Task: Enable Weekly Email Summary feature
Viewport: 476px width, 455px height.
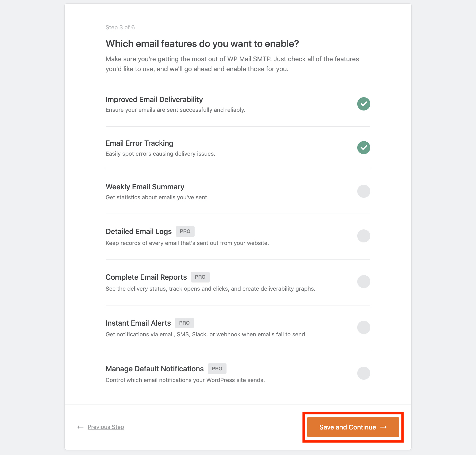Action: [364, 191]
